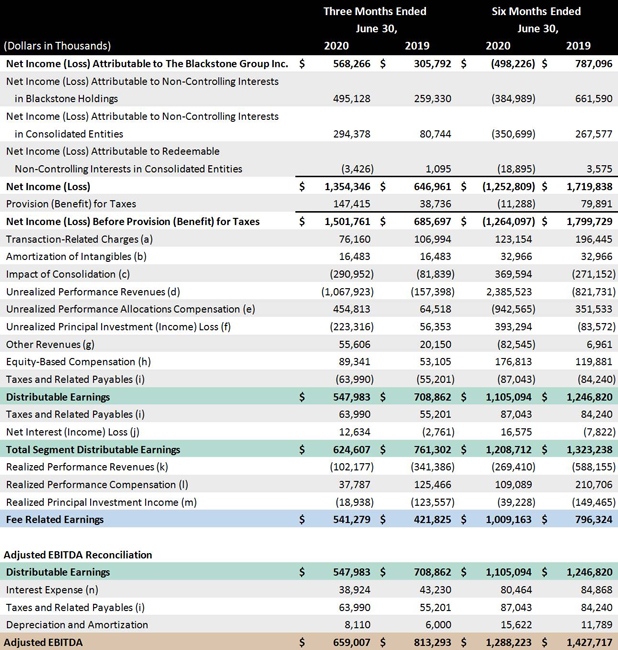Select the Adjusted EBITDA Reconciliation heading
The image size is (618, 650).
(x=78, y=553)
